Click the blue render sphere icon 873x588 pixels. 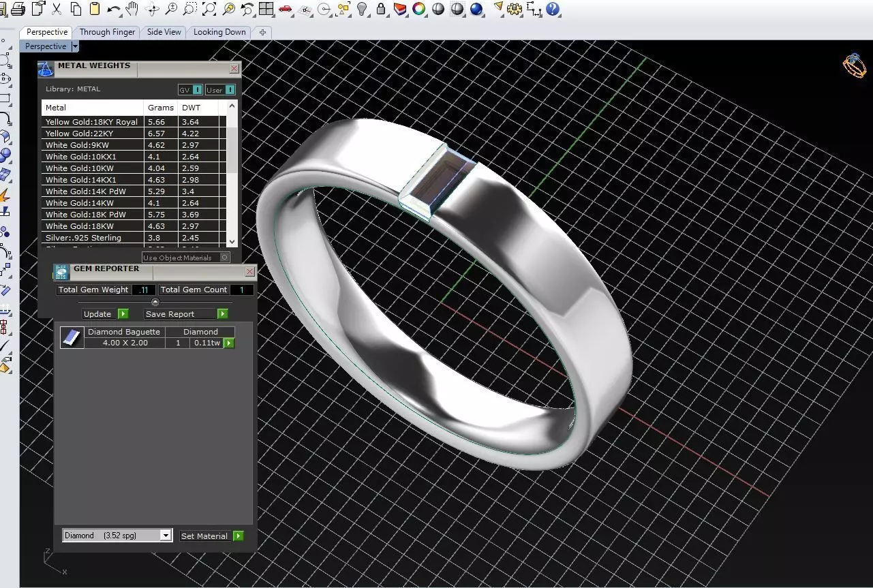pyautogui.click(x=476, y=9)
